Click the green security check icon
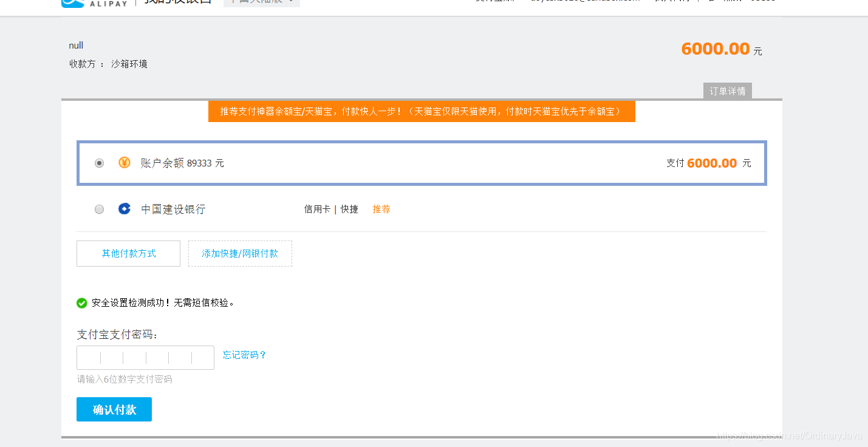This screenshot has height=447, width=868. (82, 303)
